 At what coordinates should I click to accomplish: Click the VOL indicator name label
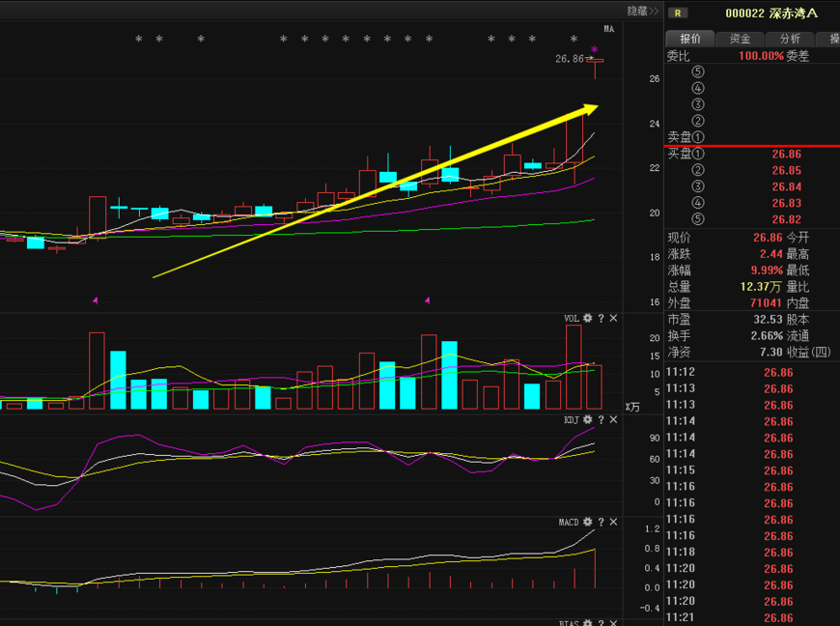[x=572, y=319]
